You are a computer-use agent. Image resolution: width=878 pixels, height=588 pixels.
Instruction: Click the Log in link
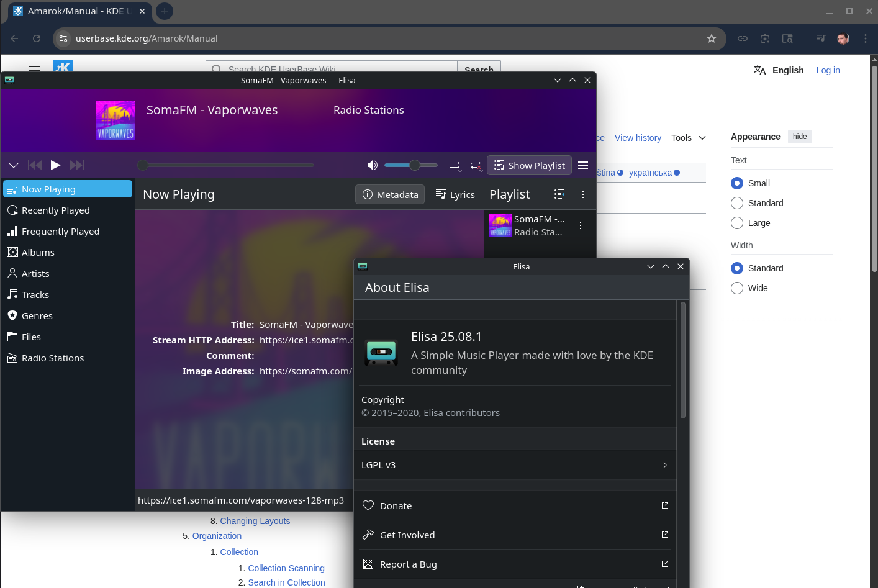828,70
